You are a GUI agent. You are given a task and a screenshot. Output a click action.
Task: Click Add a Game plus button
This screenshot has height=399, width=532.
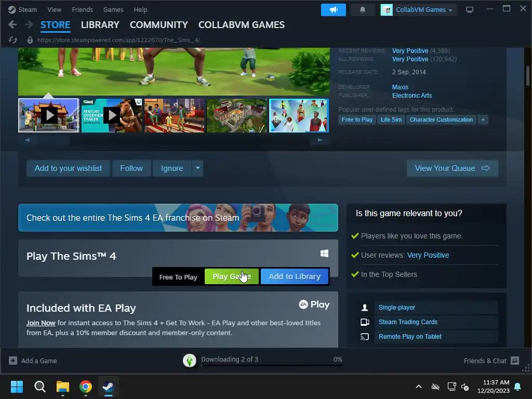coord(13,361)
